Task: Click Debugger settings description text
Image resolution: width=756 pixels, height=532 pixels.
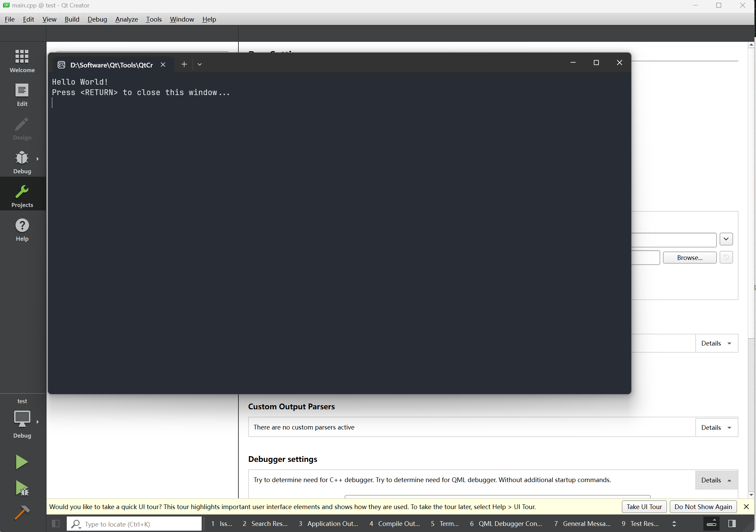Action: 432,480
